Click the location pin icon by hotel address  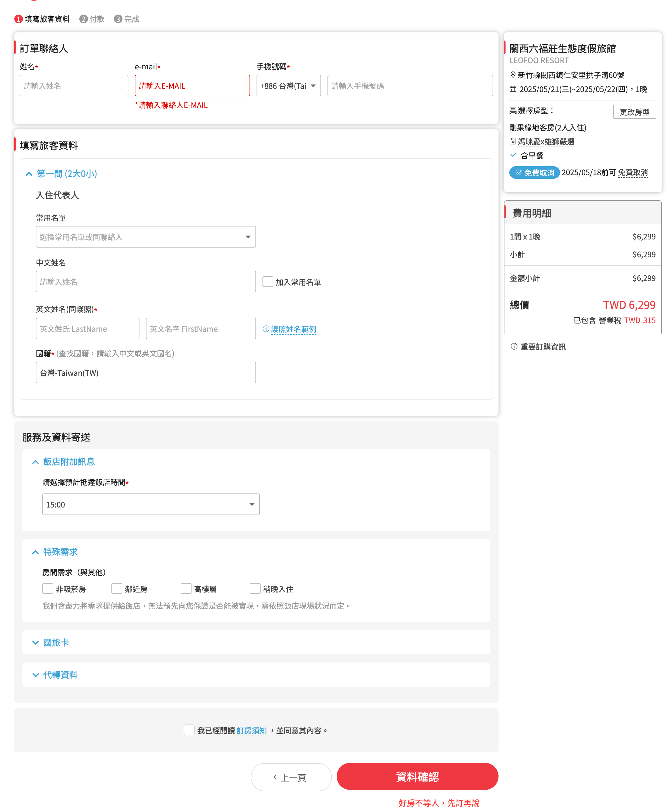click(x=513, y=75)
